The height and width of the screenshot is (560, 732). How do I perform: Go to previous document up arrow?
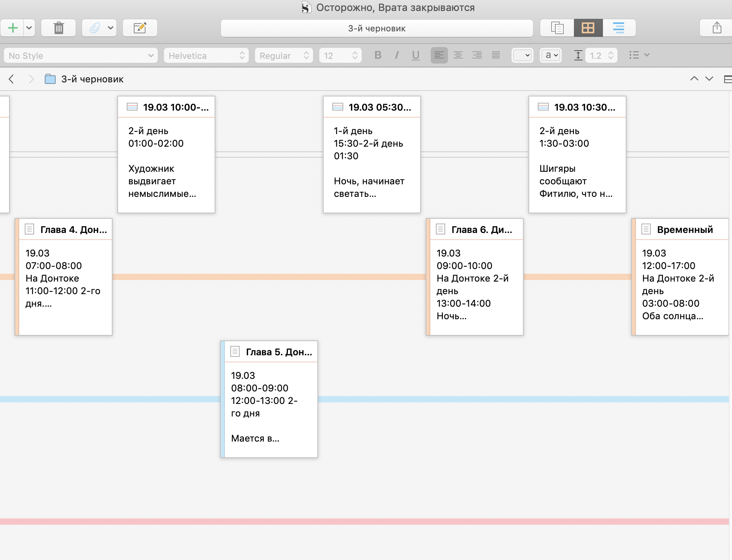(694, 78)
